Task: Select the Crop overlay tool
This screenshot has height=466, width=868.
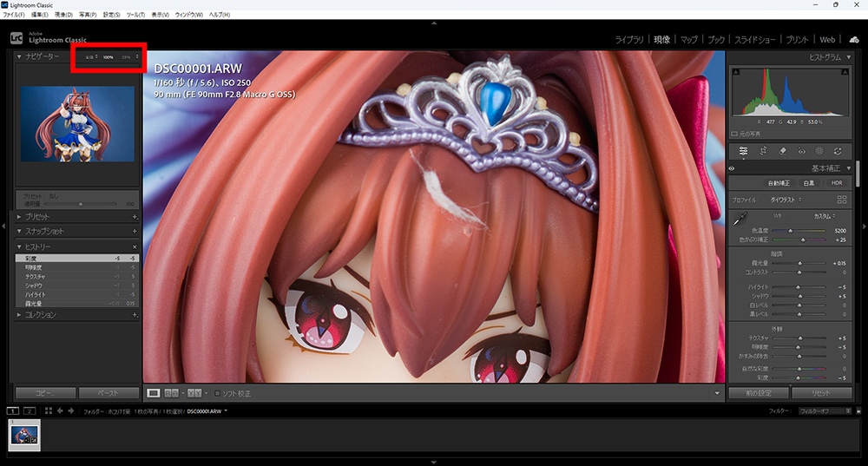Action: click(763, 150)
